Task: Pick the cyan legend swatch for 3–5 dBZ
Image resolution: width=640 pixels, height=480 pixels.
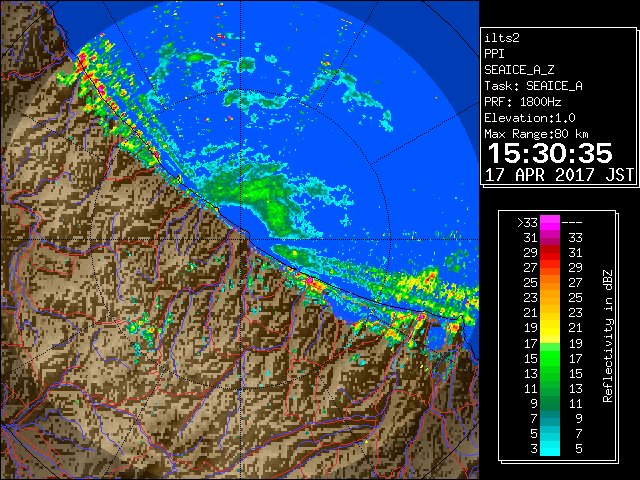Action: pos(550,448)
